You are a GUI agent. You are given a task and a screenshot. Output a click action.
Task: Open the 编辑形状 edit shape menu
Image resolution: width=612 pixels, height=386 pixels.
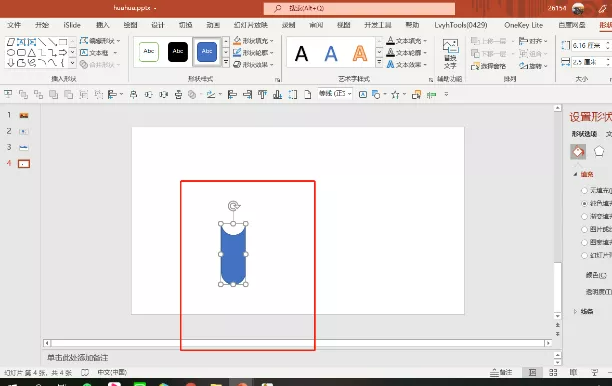coord(100,41)
